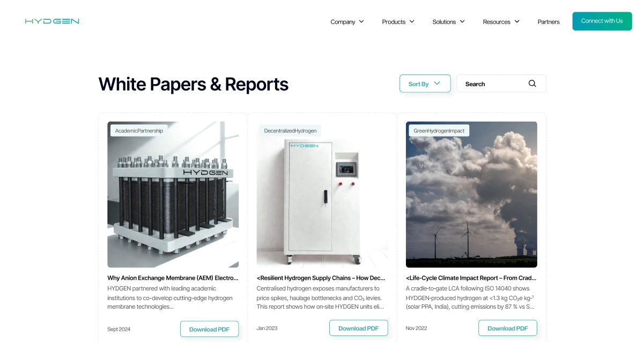Open the white HYDGEN cabinet unit thumbnail
The height and width of the screenshot is (343, 644).
coord(322,195)
